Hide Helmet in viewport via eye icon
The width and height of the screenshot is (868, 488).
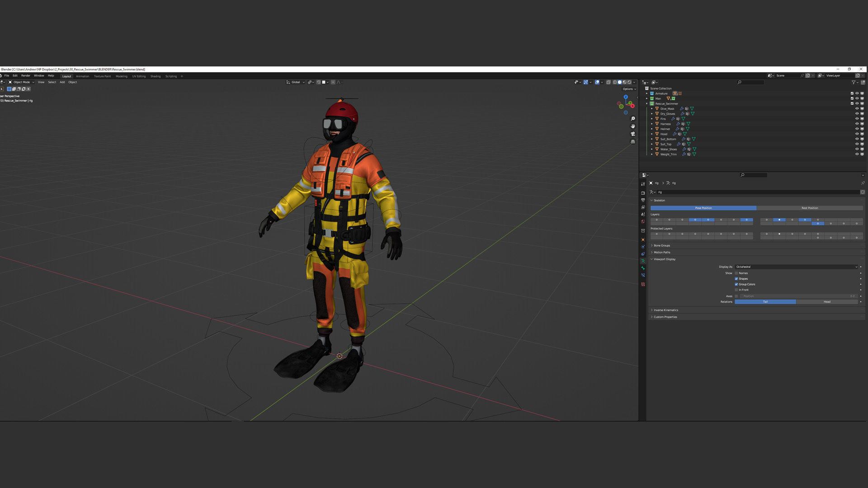(857, 129)
